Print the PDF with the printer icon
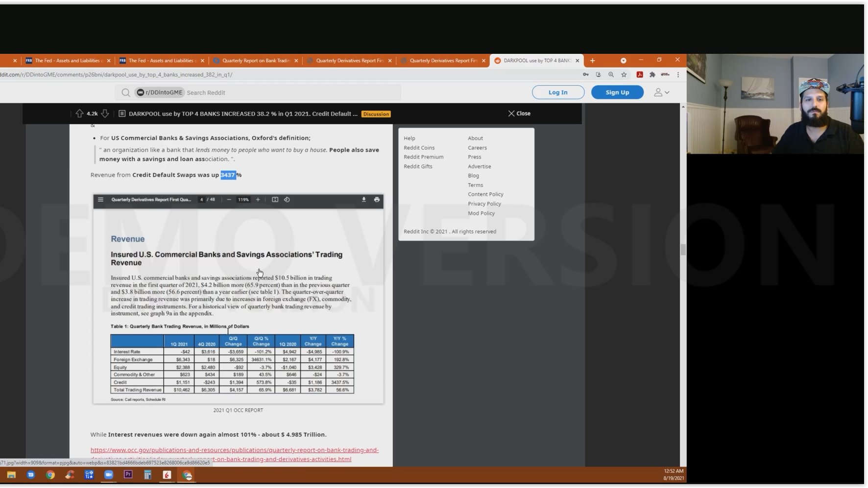 pos(377,199)
